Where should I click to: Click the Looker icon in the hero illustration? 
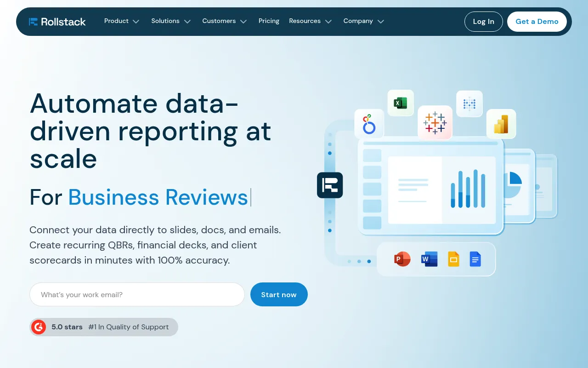369,124
